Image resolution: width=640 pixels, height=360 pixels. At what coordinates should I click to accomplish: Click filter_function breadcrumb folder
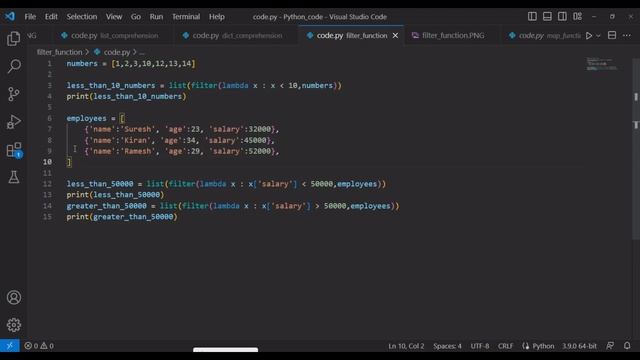(60, 52)
